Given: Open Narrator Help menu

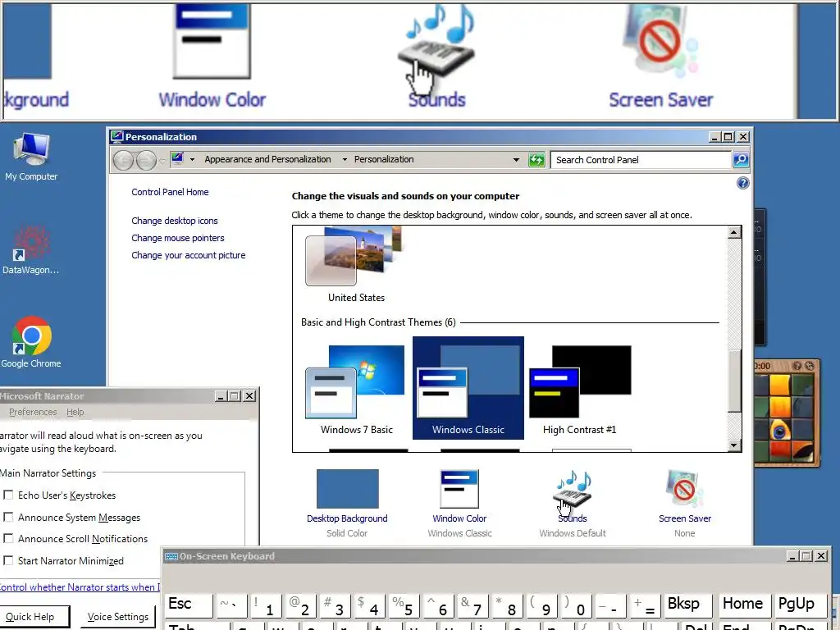Looking at the screenshot, I should point(75,412).
